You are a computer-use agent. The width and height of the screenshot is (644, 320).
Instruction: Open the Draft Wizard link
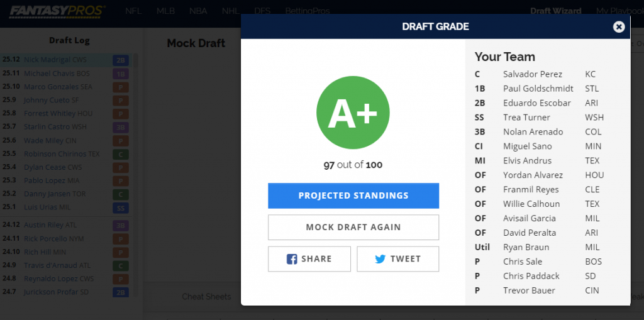[555, 11]
